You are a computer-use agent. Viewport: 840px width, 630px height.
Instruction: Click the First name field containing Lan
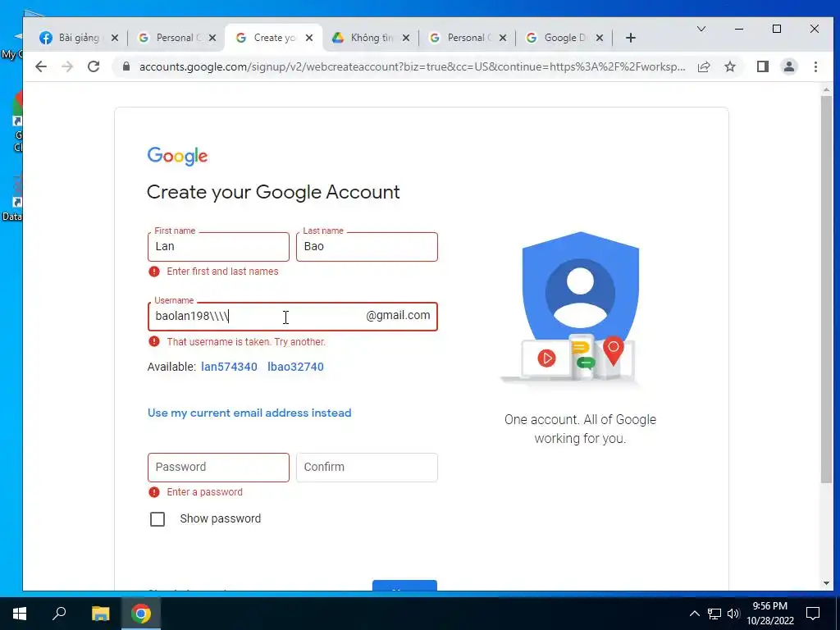[218, 247]
